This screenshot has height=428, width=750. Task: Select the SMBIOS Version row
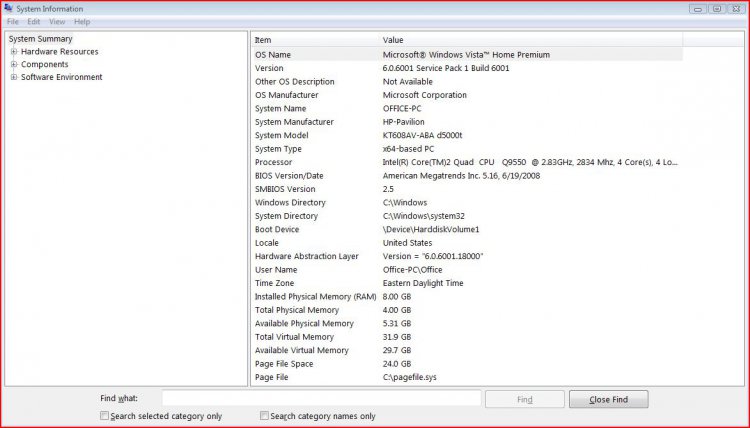pos(467,189)
